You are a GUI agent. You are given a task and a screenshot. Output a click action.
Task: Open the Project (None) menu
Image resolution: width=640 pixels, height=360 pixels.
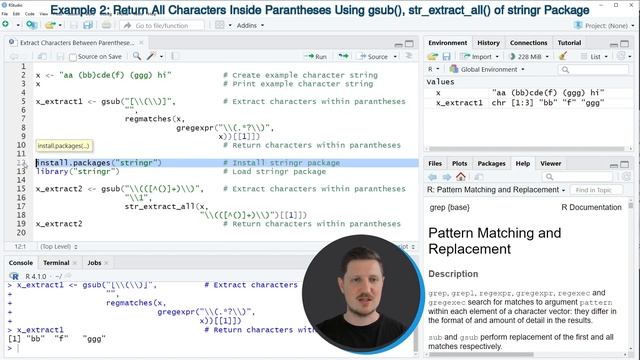(604, 25)
